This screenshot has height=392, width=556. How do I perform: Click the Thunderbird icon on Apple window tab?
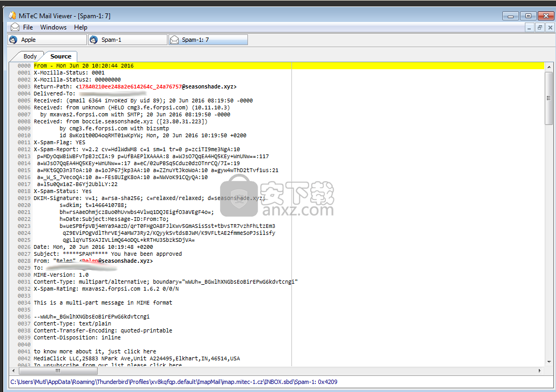13,40
